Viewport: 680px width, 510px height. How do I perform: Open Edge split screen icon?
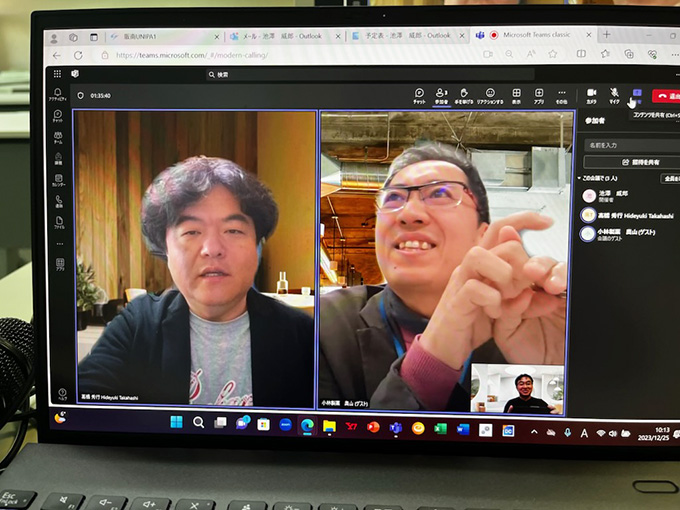[x=581, y=54]
